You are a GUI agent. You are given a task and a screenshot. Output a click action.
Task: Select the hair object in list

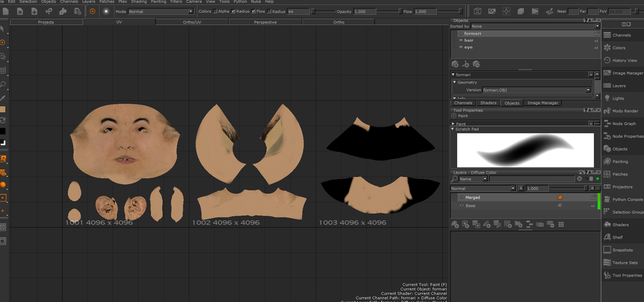point(469,40)
